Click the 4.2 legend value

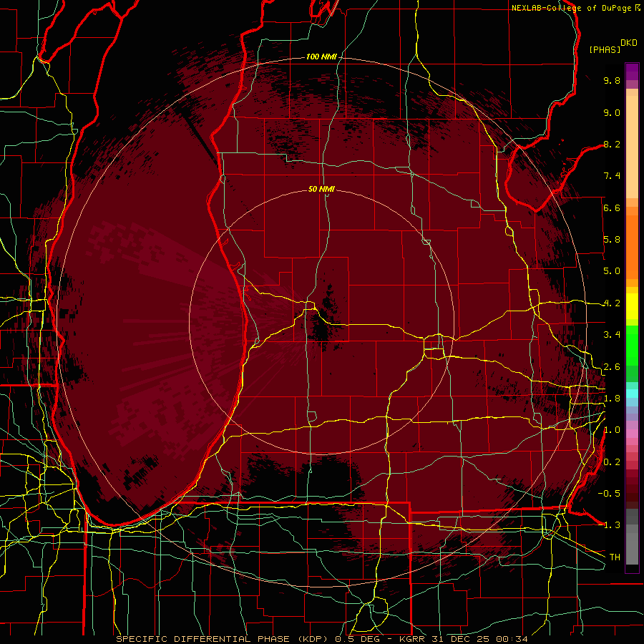point(612,303)
